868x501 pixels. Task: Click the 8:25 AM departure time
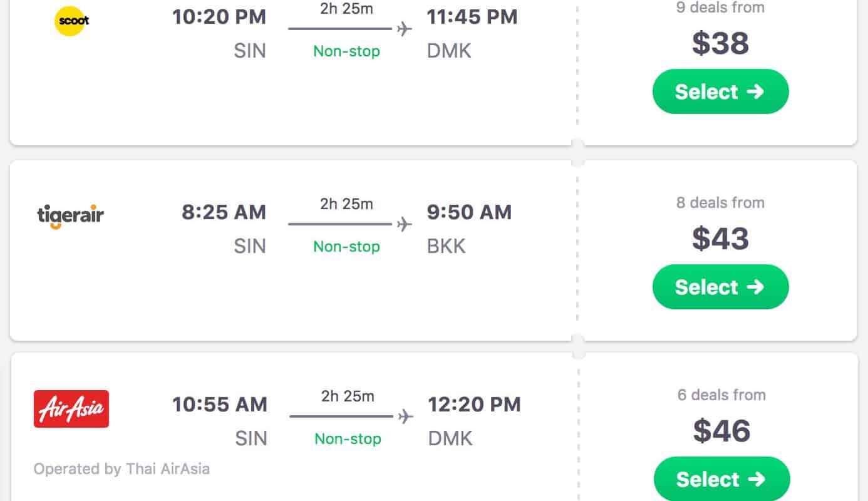224,212
